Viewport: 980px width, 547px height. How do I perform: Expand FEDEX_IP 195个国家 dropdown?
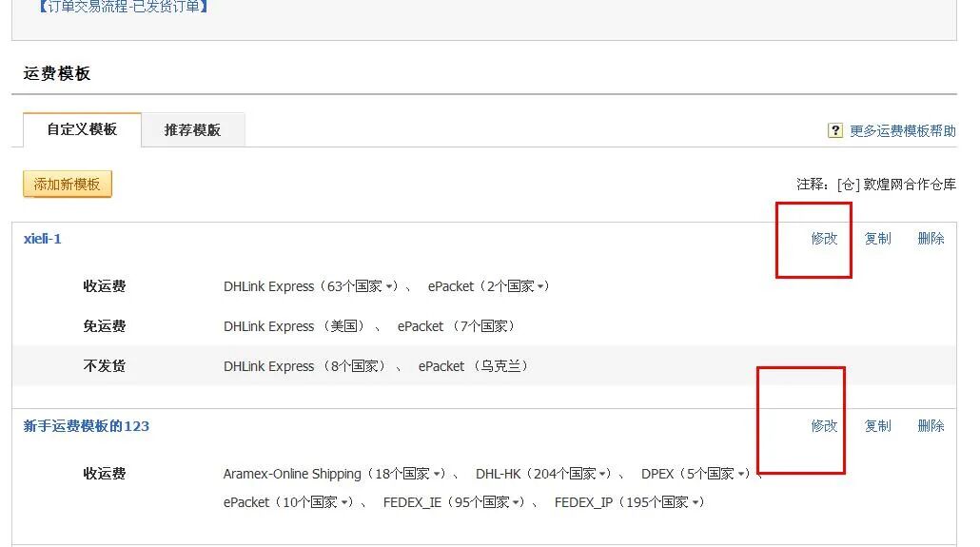[695, 502]
